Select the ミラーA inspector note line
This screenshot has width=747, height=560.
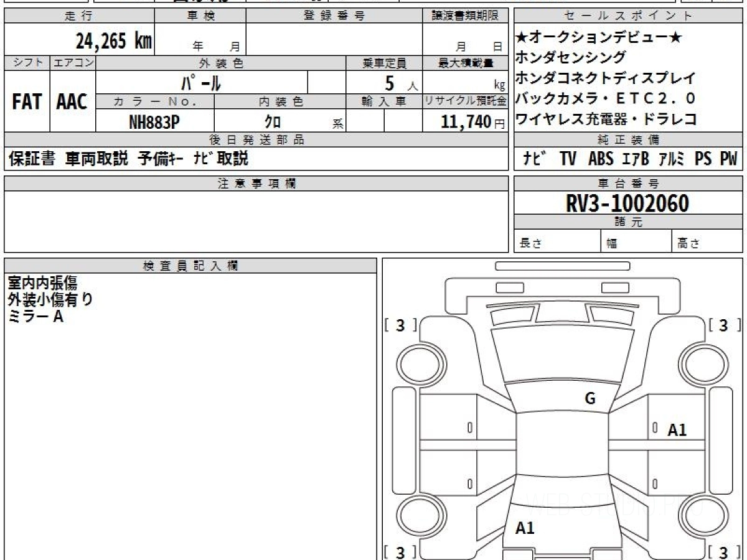[x=35, y=317]
